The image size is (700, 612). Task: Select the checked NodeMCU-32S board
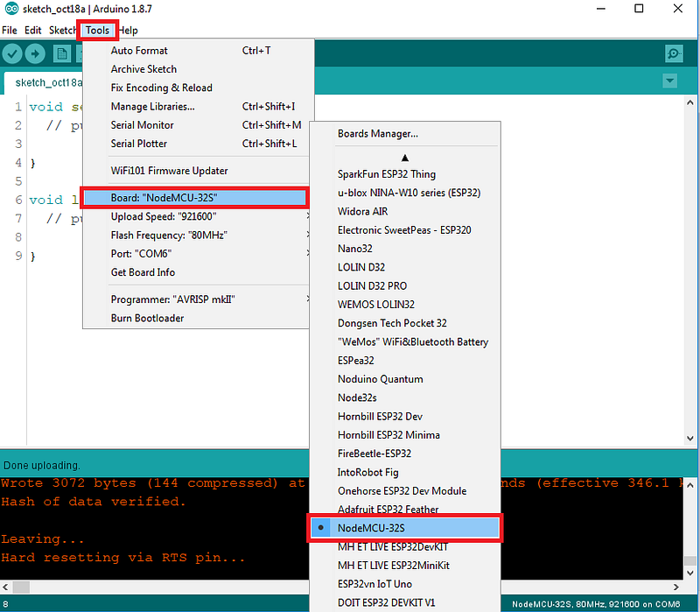click(x=405, y=528)
